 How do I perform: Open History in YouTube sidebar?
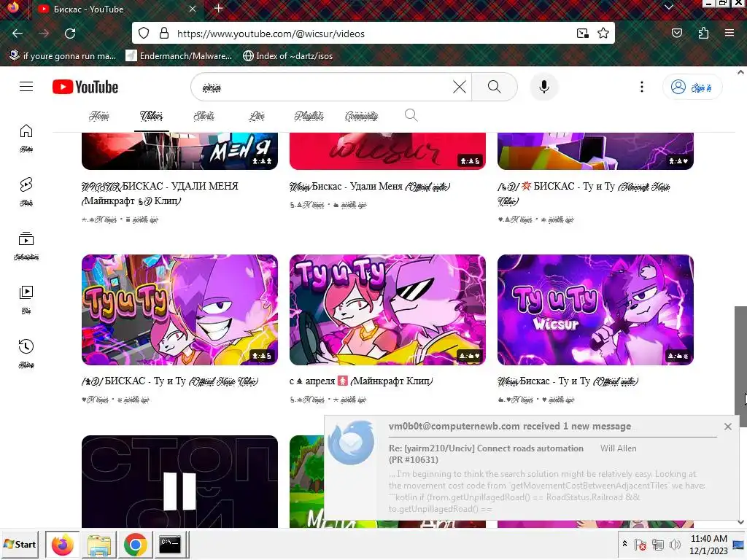click(26, 354)
